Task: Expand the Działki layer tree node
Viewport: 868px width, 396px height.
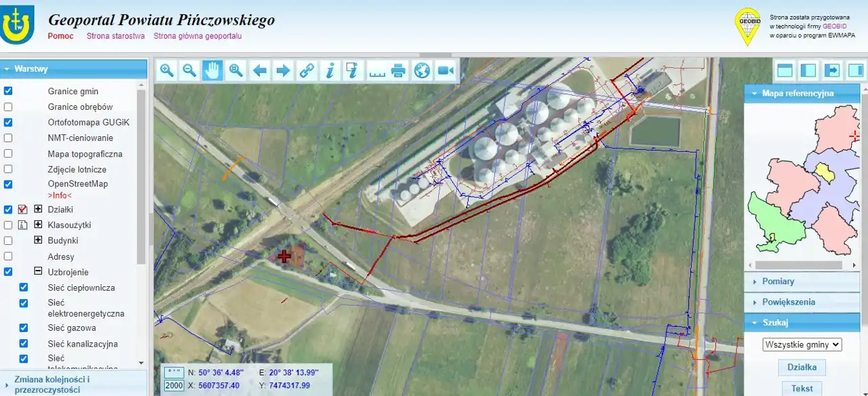Action: coord(38,210)
